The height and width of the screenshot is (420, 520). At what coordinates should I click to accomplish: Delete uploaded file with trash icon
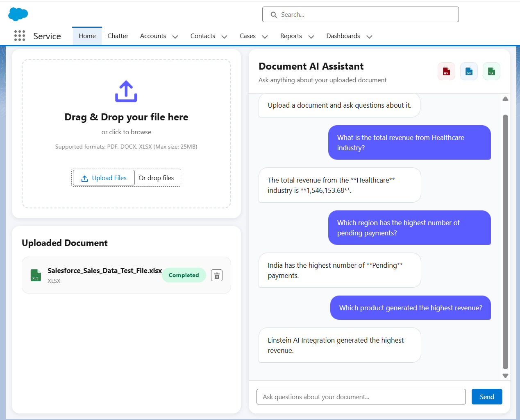pos(217,275)
